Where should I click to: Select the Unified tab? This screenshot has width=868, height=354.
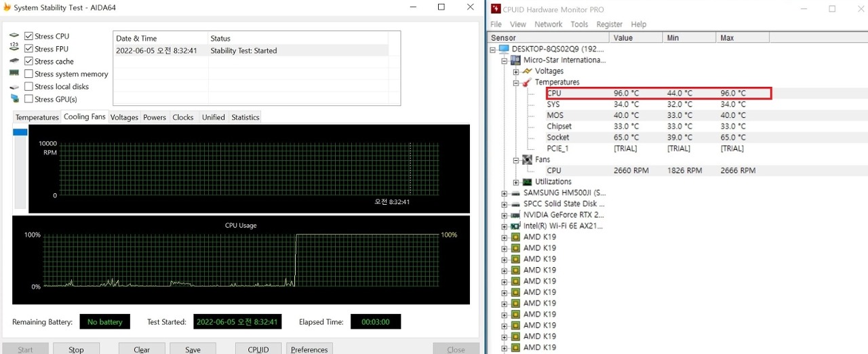coord(213,117)
